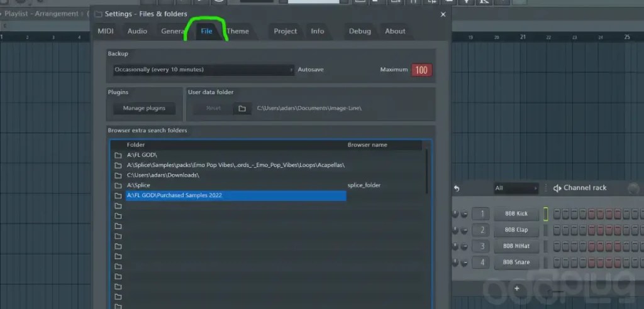The height and width of the screenshot is (309, 644).
Task: Click the Channel rack speaker icon
Action: 557,188
